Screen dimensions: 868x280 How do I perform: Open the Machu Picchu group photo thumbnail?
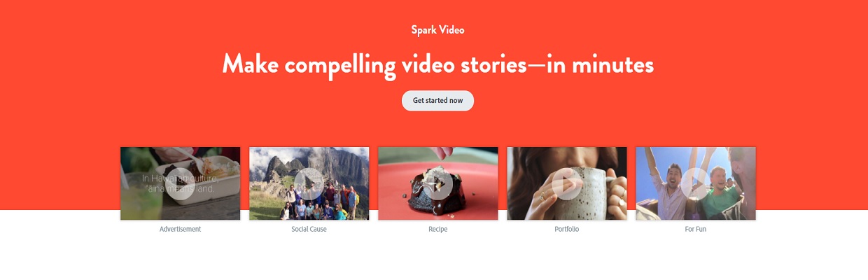309,183
